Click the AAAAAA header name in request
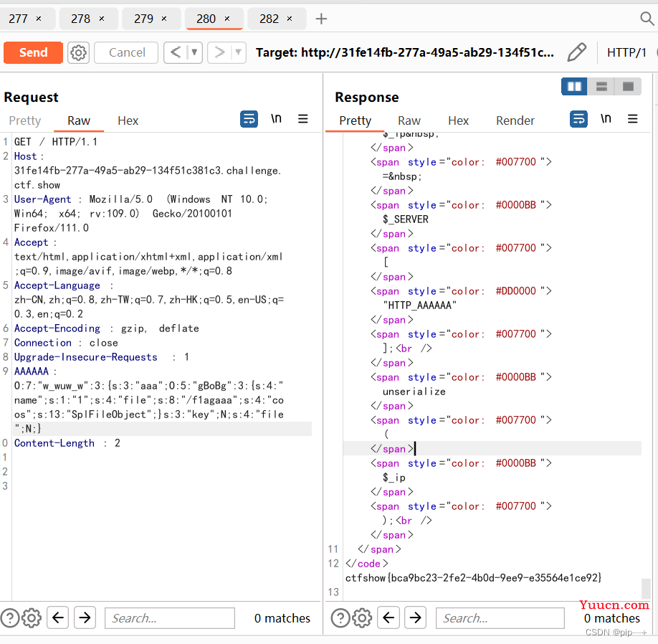 [32, 371]
